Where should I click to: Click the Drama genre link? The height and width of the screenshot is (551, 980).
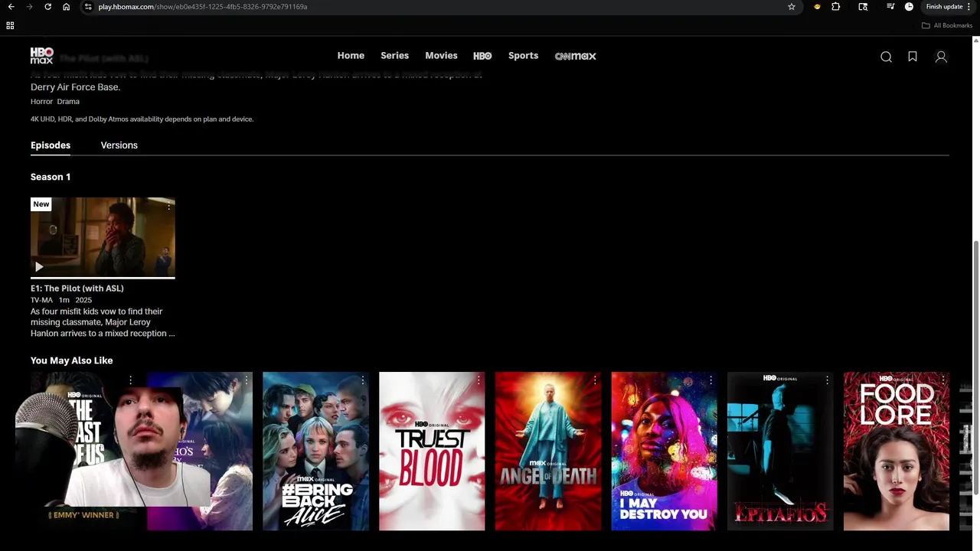[68, 101]
